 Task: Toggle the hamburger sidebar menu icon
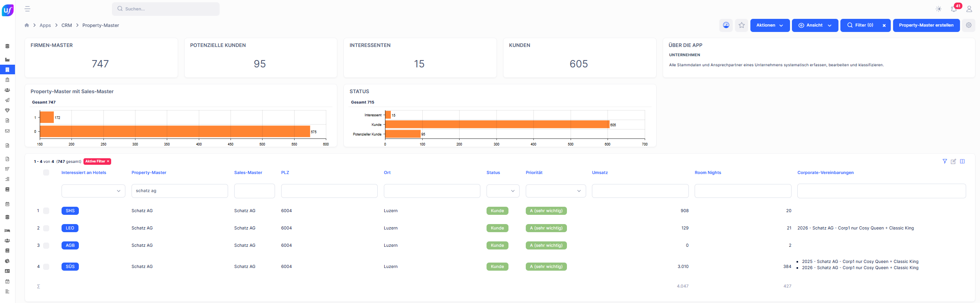pos(27,9)
